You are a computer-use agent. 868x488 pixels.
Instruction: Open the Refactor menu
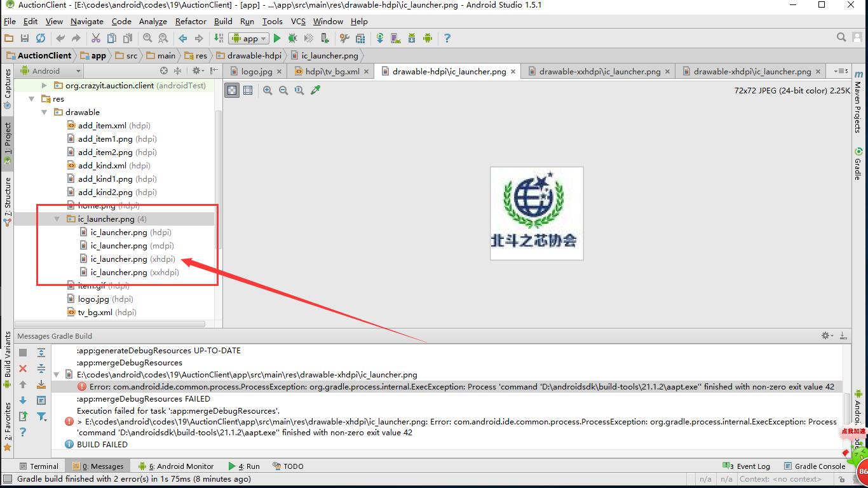tap(191, 21)
